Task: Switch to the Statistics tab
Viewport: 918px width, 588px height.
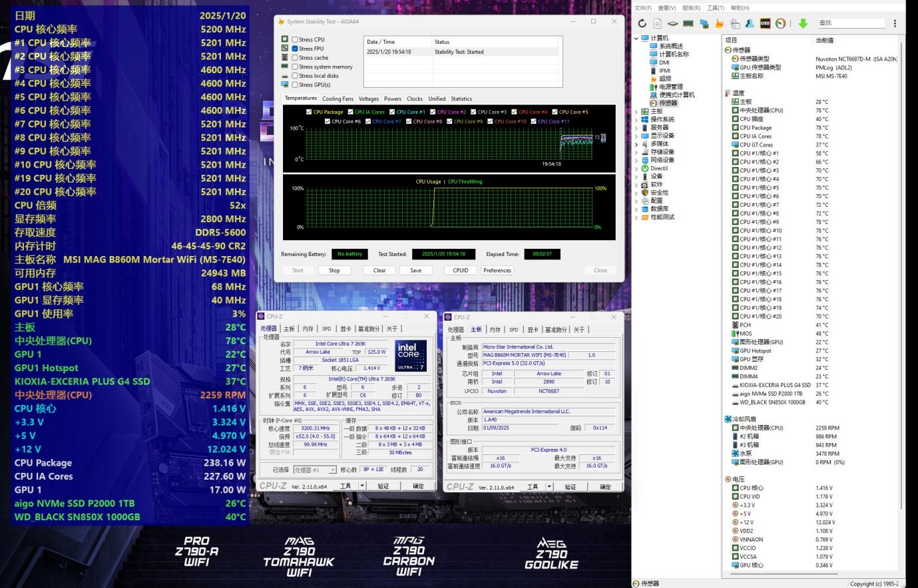Action: (x=461, y=98)
